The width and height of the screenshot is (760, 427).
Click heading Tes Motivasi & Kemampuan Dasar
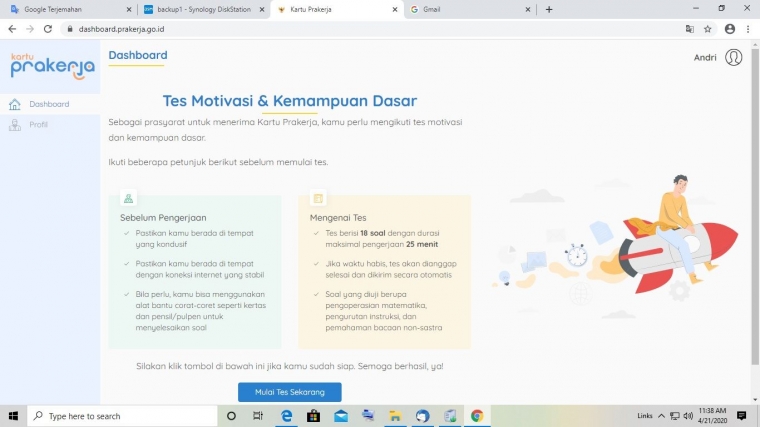(289, 101)
